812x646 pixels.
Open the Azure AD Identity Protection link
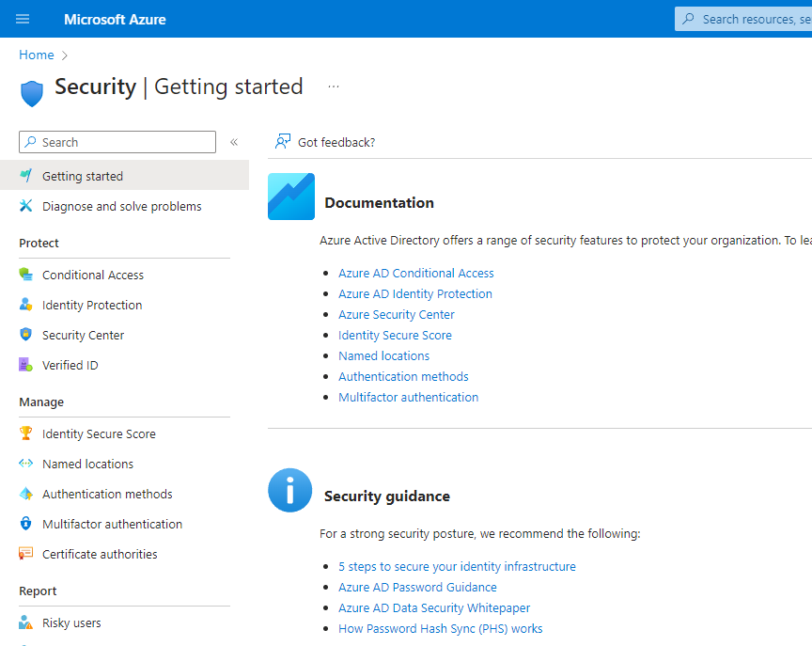pos(415,293)
